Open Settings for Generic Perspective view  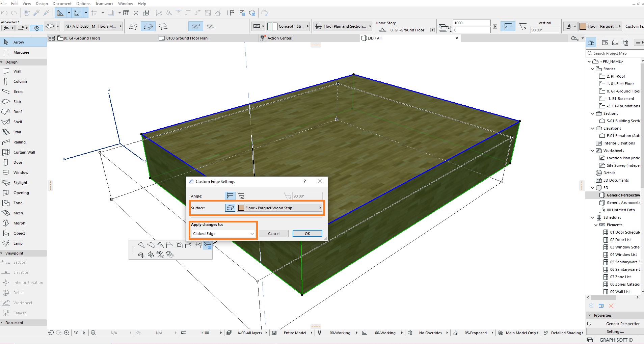point(615,332)
